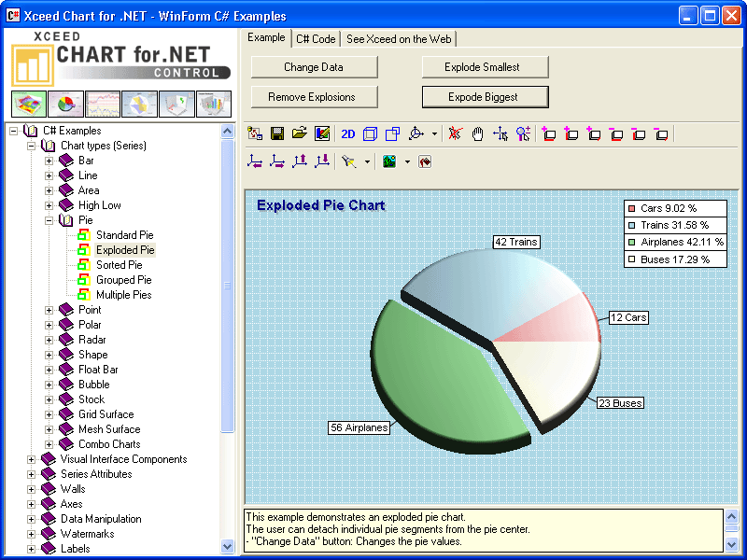Expand the Visual Interface Components node
The height and width of the screenshot is (560, 747).
tap(31, 459)
